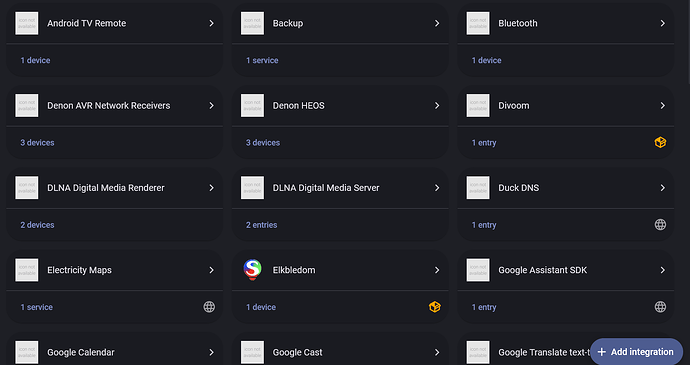Click the Denon AVR Network Receivers icon
This screenshot has height=365, width=690.
[x=27, y=106]
